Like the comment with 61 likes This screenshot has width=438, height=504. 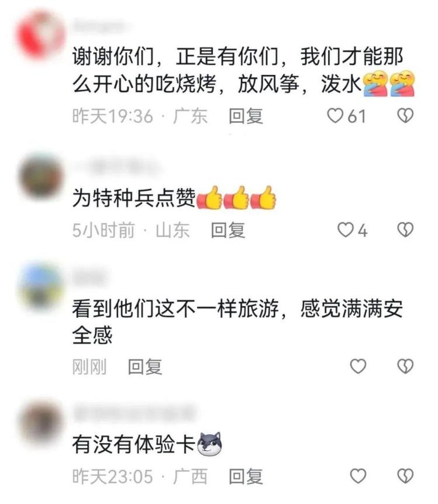(335, 116)
